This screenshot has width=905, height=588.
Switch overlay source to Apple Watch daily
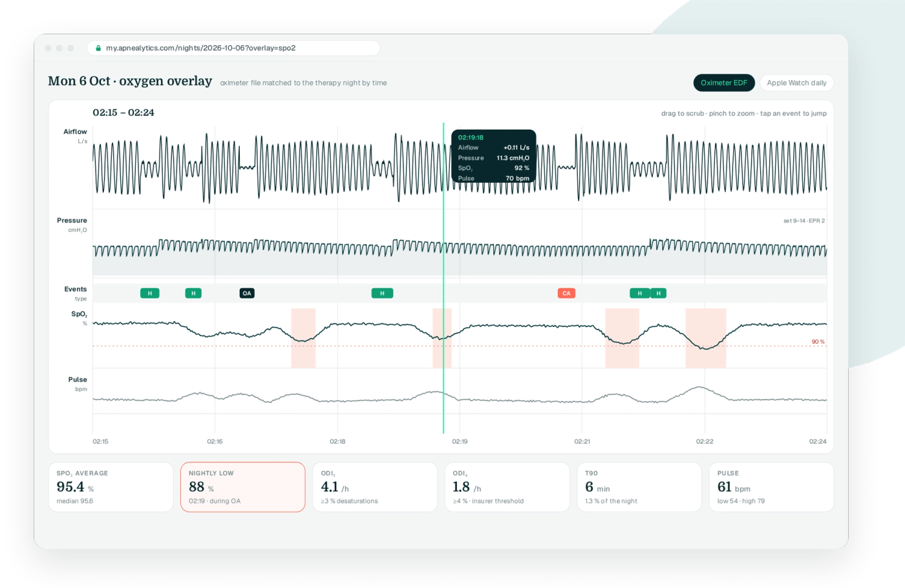pyautogui.click(x=796, y=83)
